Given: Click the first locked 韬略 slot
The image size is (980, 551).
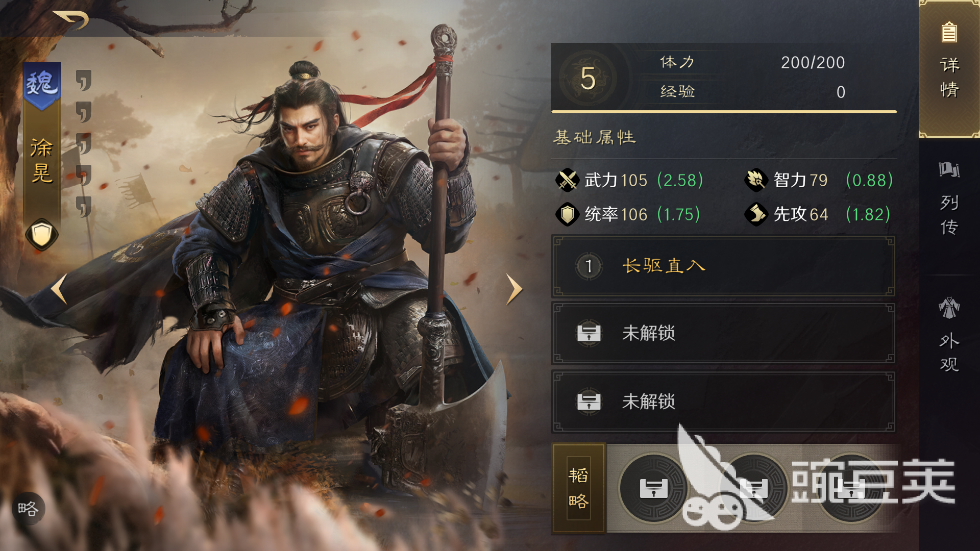Looking at the screenshot, I should (654, 488).
